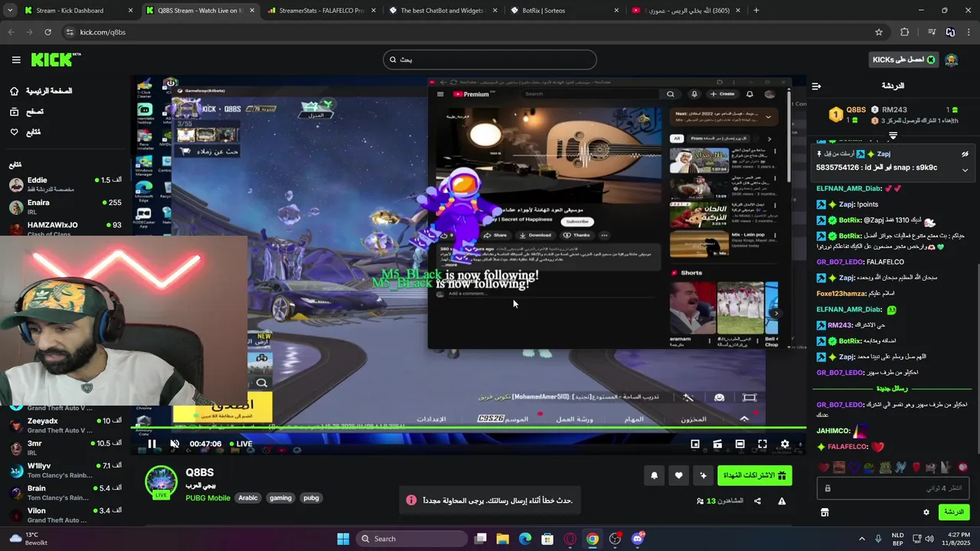Open a new browser tab
Image resolution: width=980 pixels, height=551 pixels.
756,11
